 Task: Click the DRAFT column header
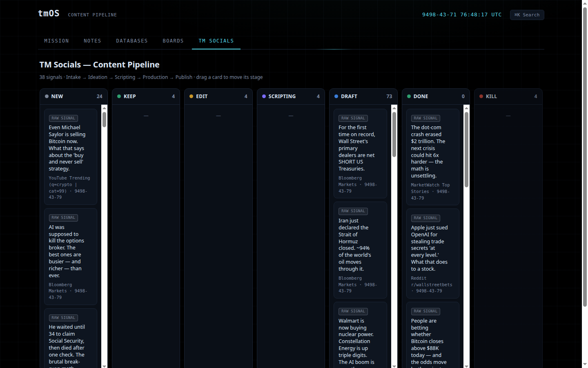click(x=363, y=96)
